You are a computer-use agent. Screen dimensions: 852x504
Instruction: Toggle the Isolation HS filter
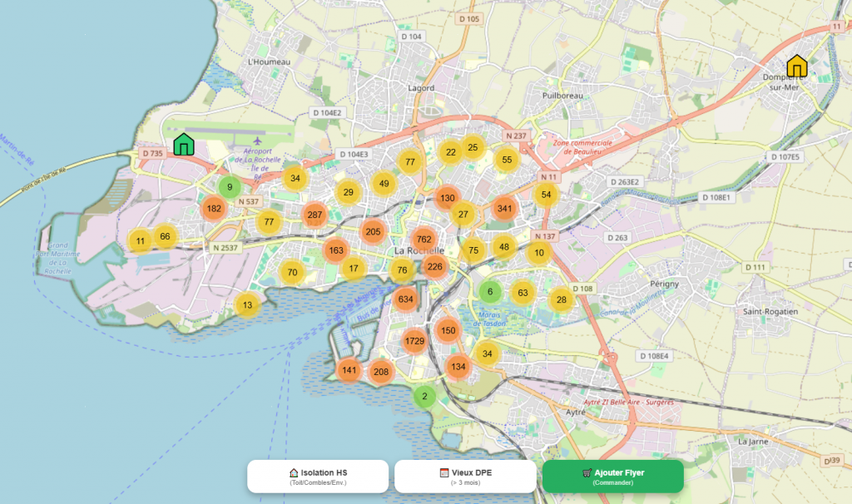click(317, 476)
